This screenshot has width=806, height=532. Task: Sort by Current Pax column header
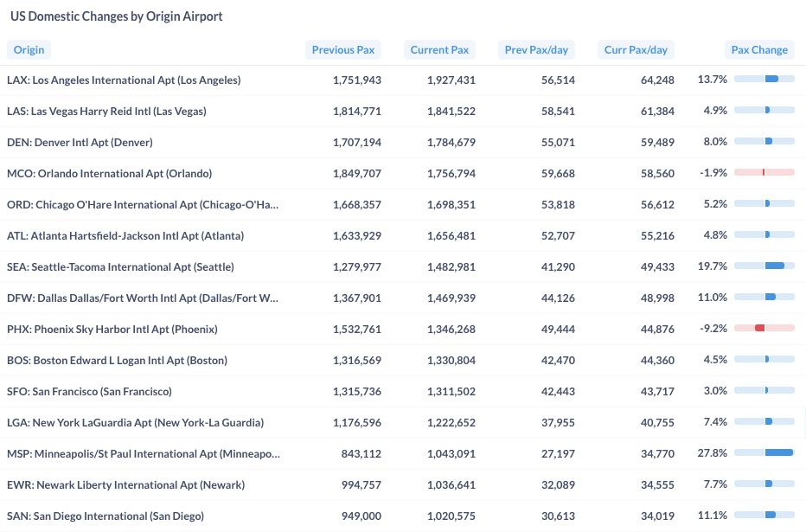pyautogui.click(x=439, y=50)
